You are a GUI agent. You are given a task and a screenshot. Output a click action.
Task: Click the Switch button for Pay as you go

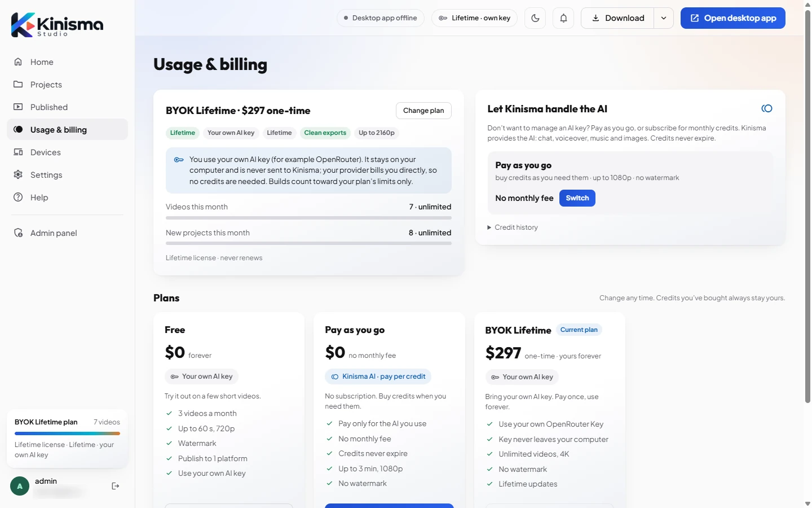coord(577,198)
